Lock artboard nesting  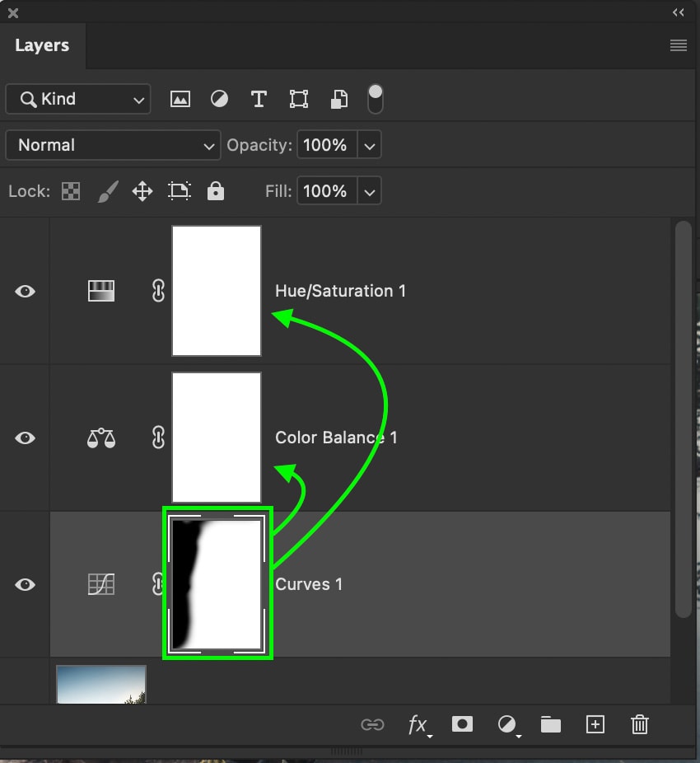click(x=179, y=191)
